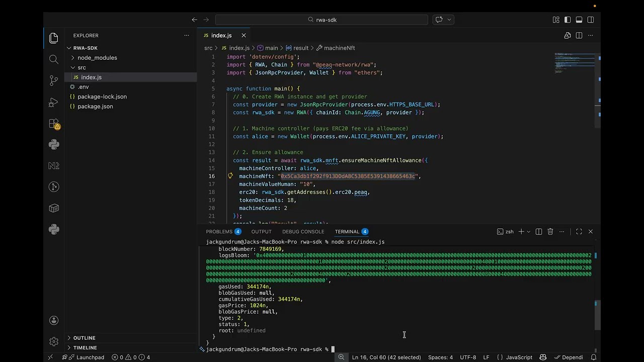Open errors and warnings status indicator
This screenshot has width=644, height=362.
click(131, 357)
